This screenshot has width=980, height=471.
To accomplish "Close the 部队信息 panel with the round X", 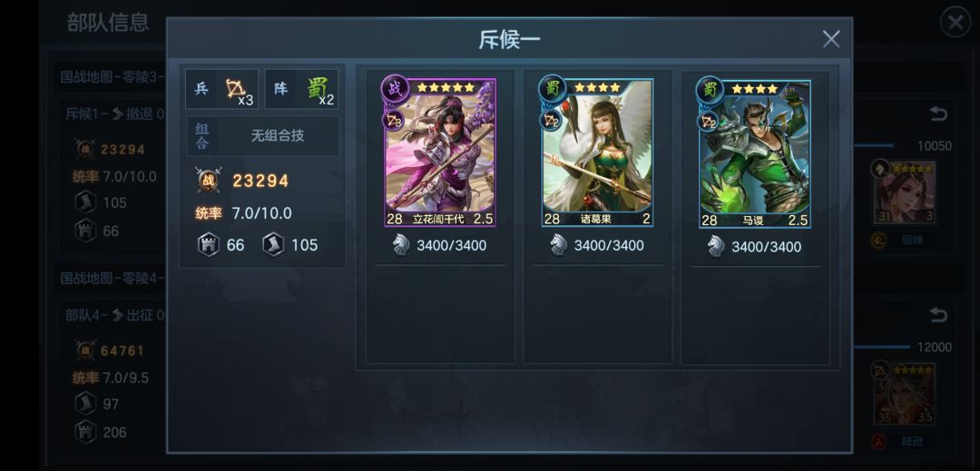I will coord(955,23).
